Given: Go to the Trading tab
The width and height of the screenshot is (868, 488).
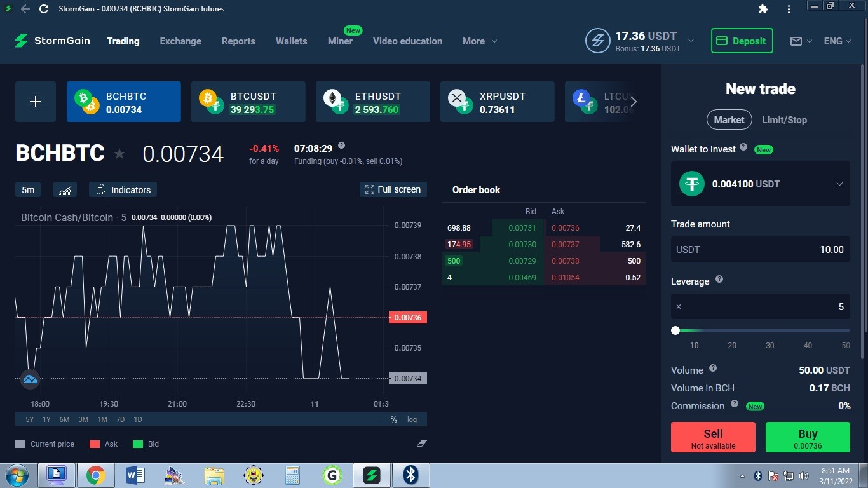Looking at the screenshot, I should (123, 41).
